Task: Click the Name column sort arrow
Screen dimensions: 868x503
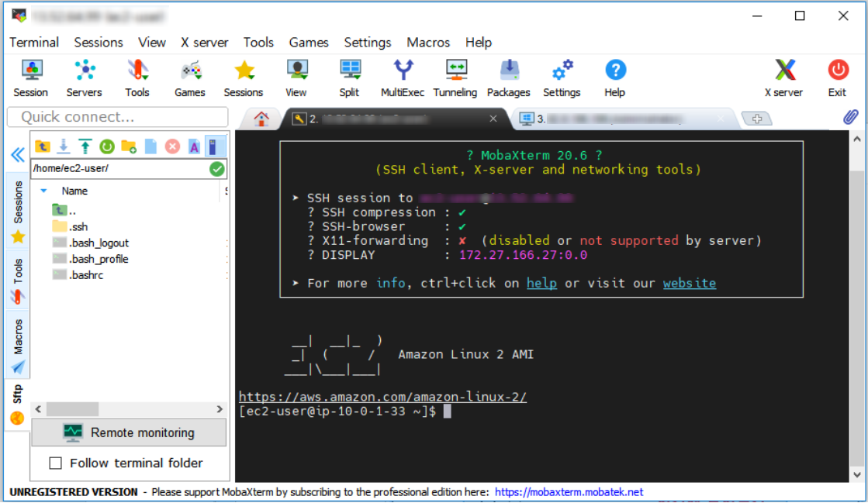Action: point(43,191)
